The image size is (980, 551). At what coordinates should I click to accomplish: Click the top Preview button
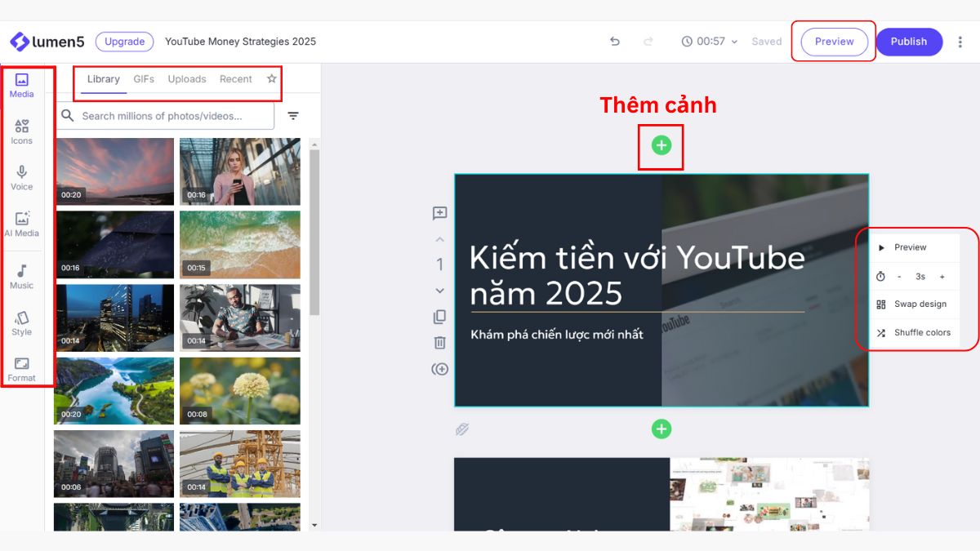(x=834, y=42)
